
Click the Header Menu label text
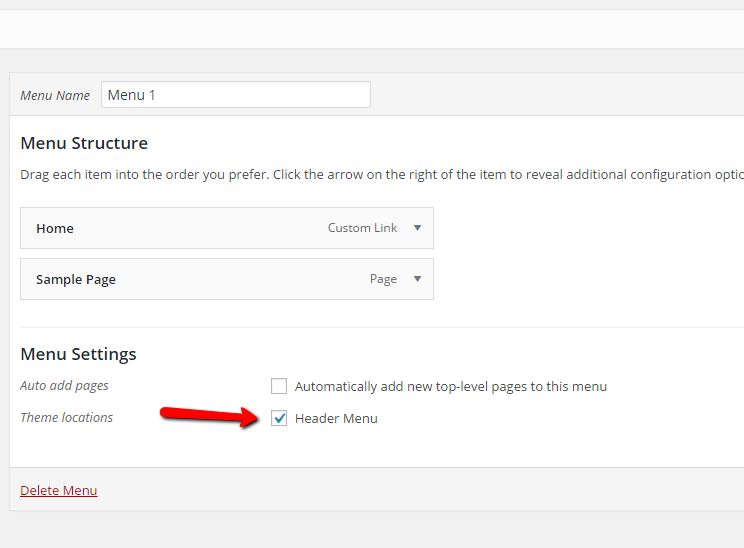tap(336, 418)
